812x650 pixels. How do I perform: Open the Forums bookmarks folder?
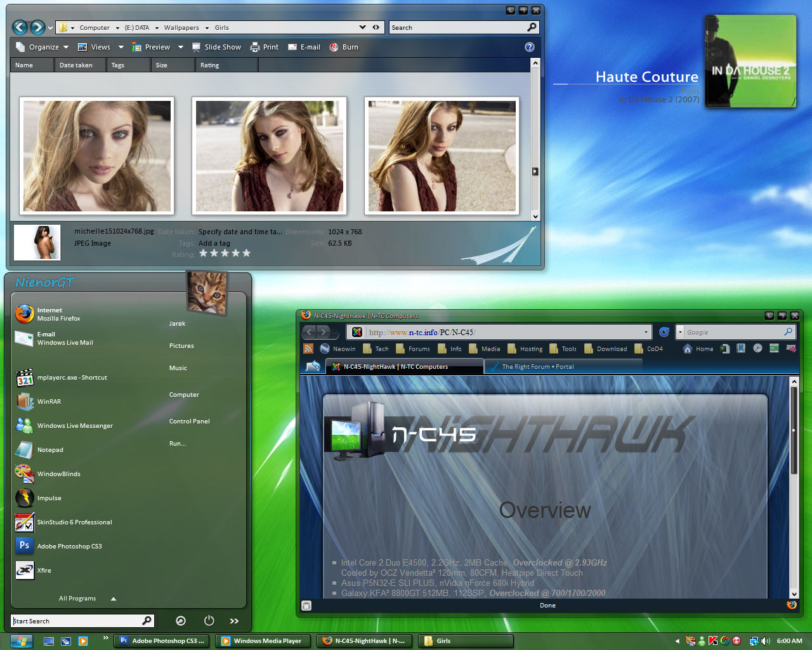[x=412, y=348]
